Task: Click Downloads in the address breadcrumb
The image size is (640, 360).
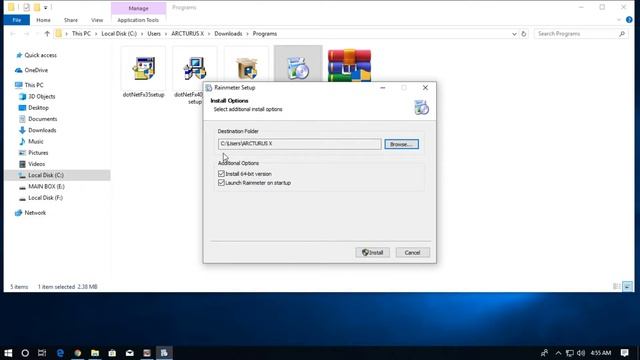Action: pos(228,34)
